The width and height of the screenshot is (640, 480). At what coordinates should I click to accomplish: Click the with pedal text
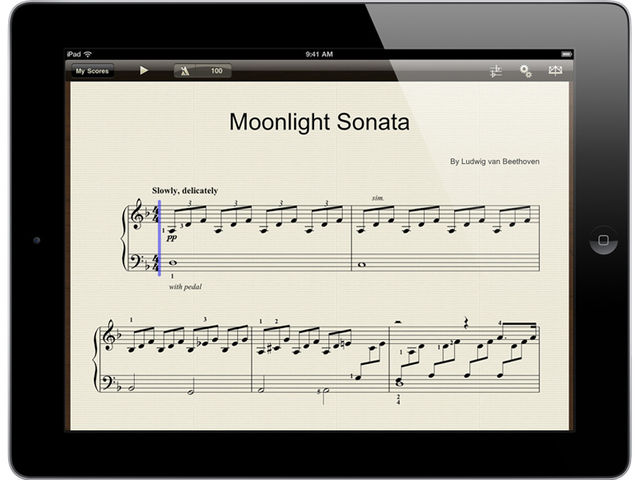[185, 287]
